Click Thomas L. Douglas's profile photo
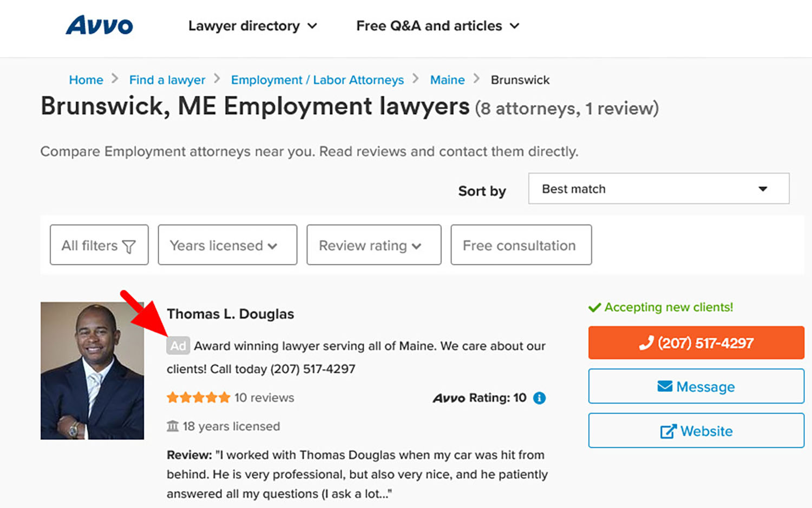 [91, 371]
